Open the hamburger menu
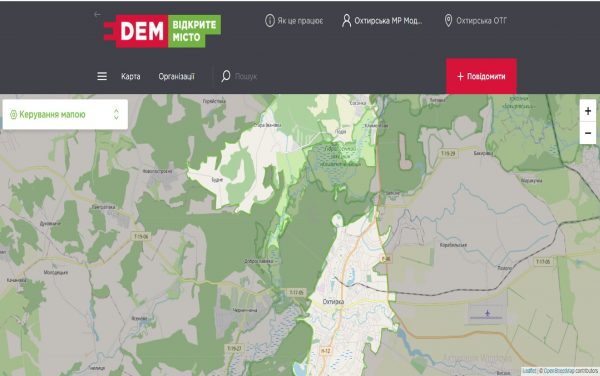This screenshot has width=600, height=376. point(102,76)
